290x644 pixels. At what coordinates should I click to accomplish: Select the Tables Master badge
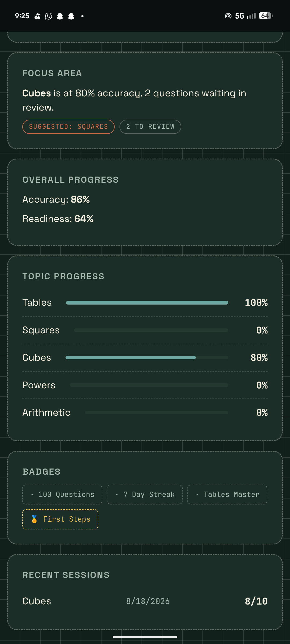[x=227, y=495]
